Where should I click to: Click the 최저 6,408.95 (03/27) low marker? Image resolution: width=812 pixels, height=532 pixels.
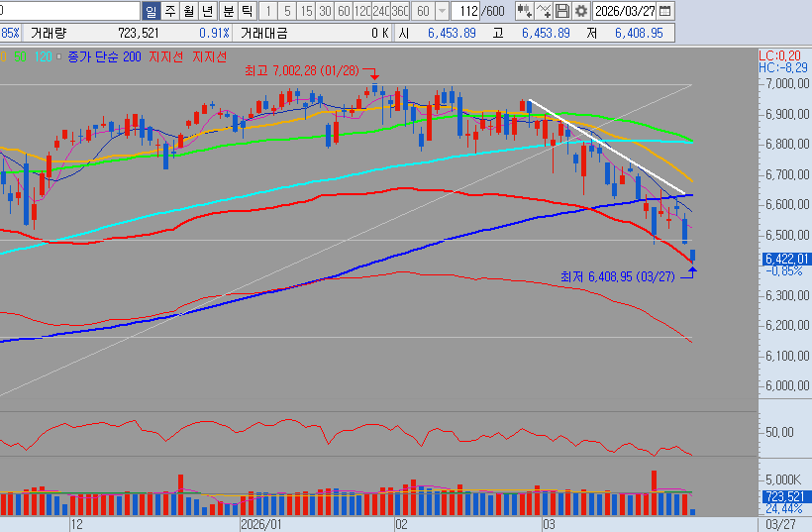[618, 276]
